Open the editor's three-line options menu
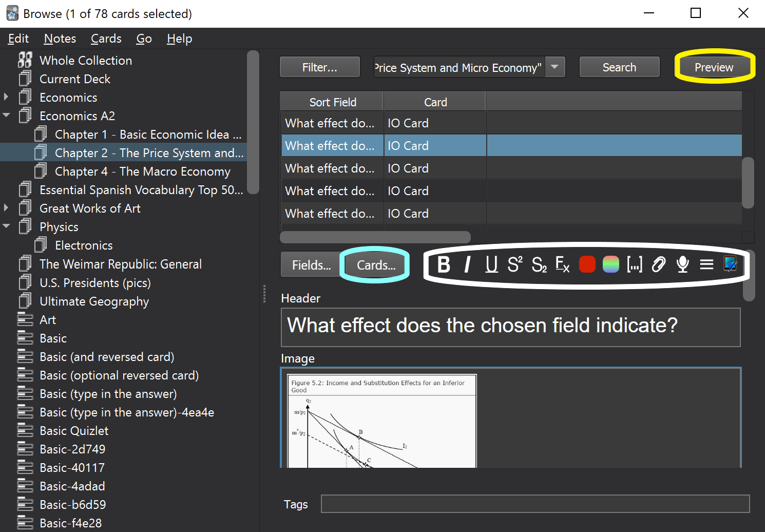 point(706,265)
